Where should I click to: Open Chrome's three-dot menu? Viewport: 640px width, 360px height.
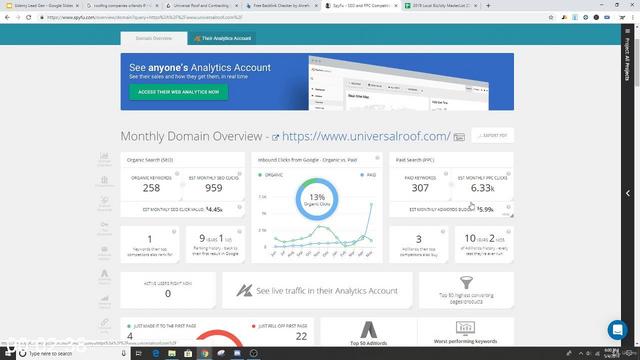tap(633, 18)
